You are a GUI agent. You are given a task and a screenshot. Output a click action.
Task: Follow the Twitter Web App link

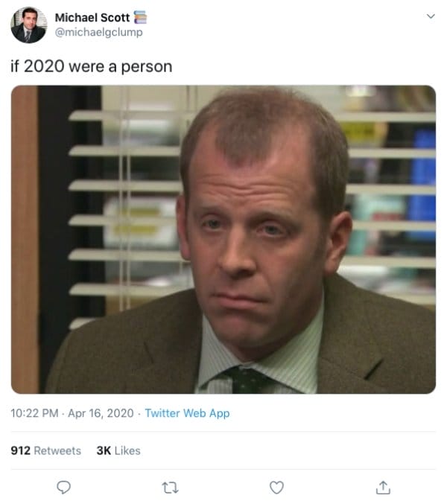[x=187, y=413]
